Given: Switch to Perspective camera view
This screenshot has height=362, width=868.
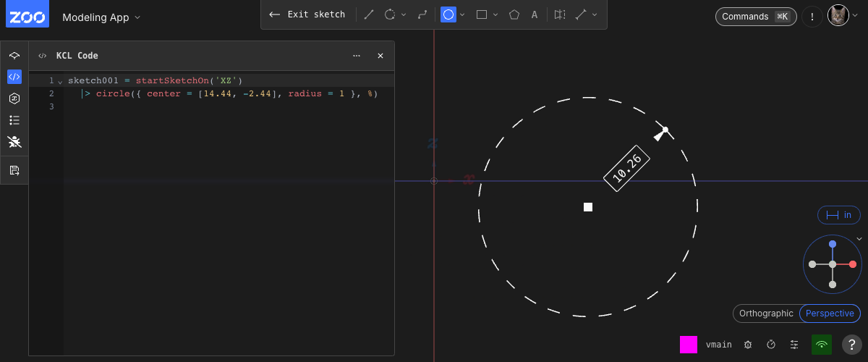Looking at the screenshot, I should click(x=830, y=313).
